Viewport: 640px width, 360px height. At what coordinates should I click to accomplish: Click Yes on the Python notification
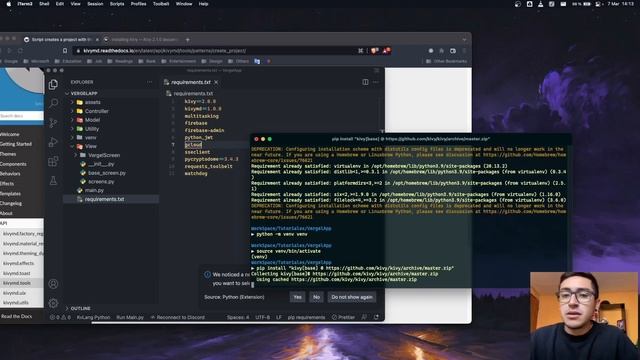pos(298,297)
